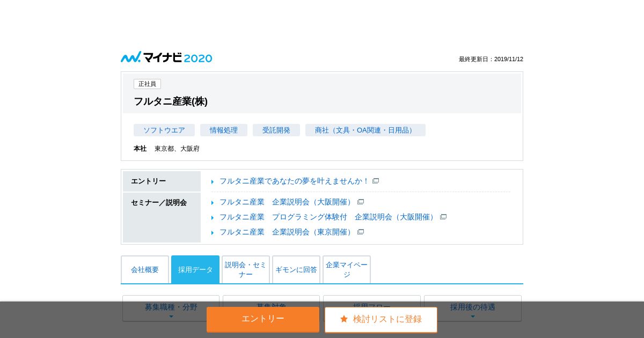Click 検討リストに登録 button
644x338 pixels.
[x=381, y=319]
